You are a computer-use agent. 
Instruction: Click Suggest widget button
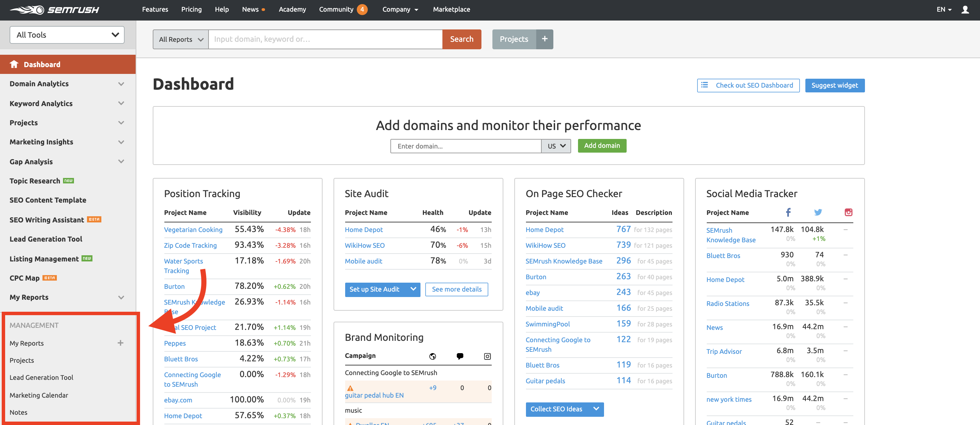click(x=835, y=85)
